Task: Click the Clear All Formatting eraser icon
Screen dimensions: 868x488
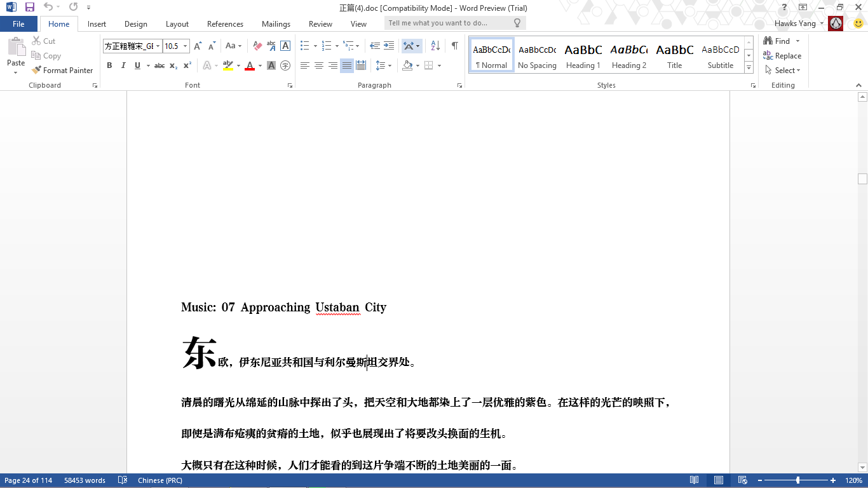Action: click(257, 46)
